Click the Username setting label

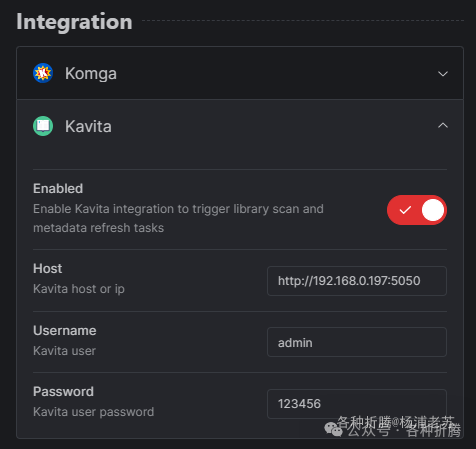(x=65, y=331)
